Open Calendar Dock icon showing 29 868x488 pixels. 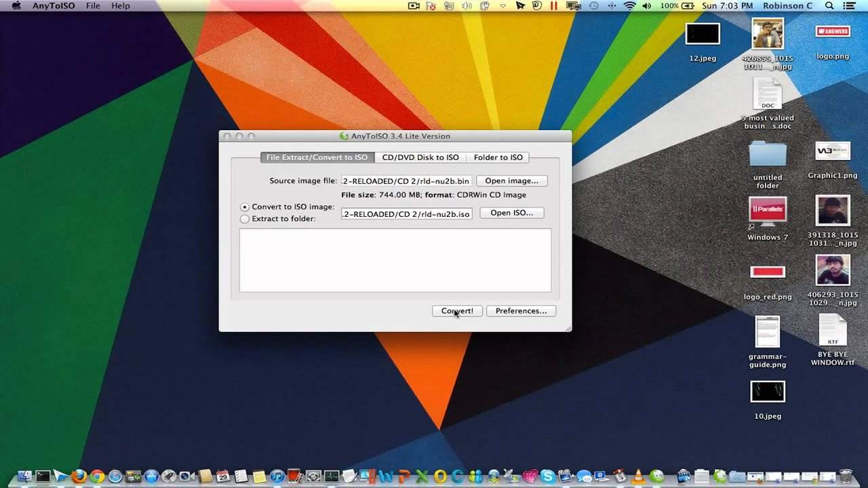click(x=223, y=476)
